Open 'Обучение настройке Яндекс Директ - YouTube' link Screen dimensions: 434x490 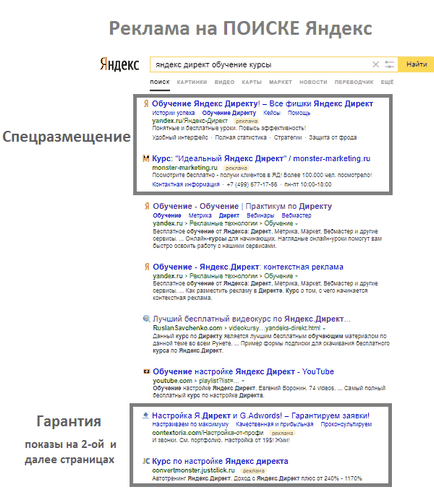pos(243,371)
